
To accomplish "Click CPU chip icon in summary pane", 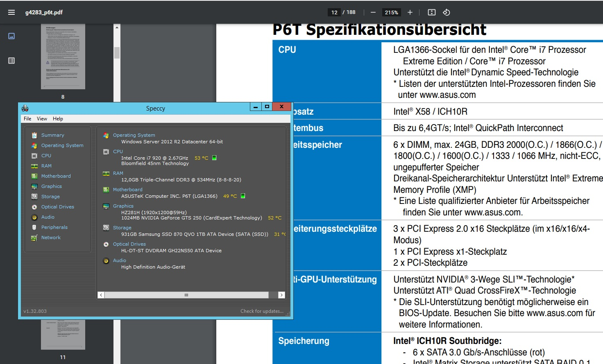I will coord(106,151).
